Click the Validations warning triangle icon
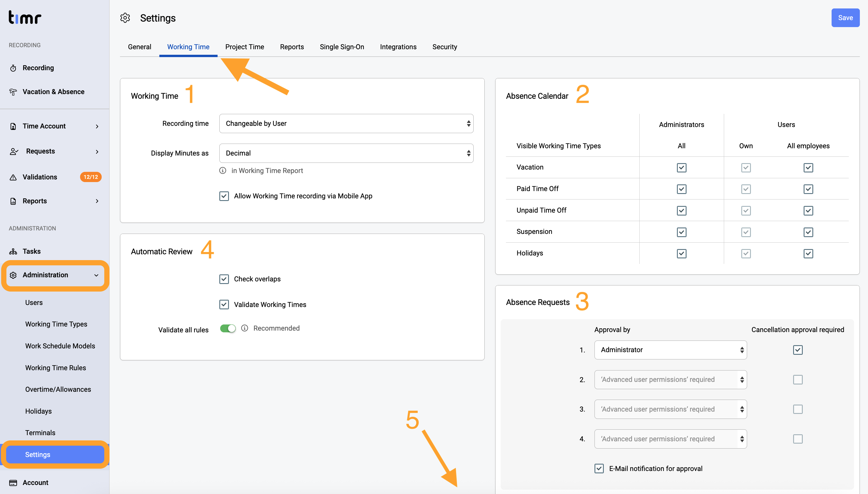The image size is (868, 494). click(13, 177)
